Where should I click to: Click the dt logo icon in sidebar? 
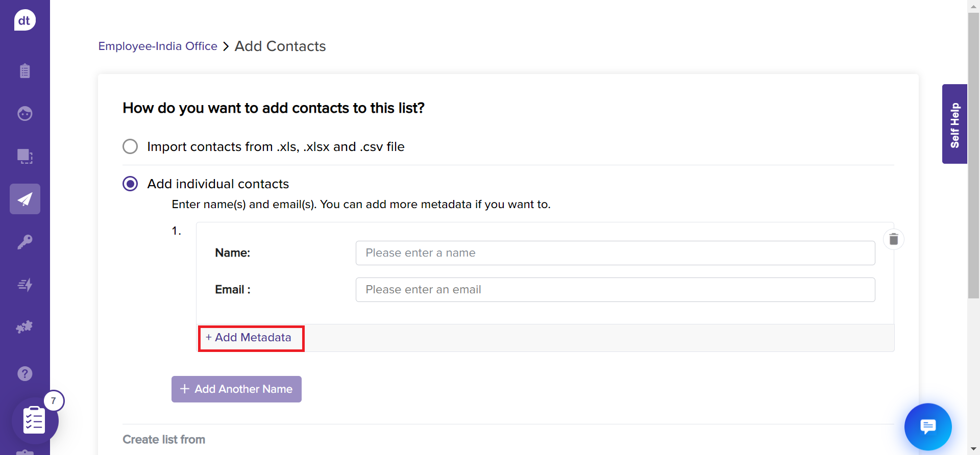[24, 20]
